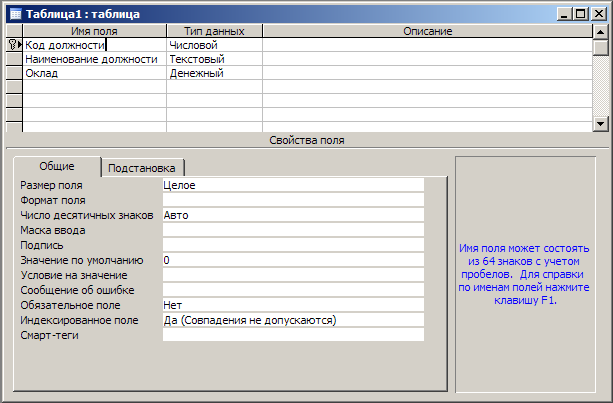Select row selector for Наименование должности
The height and width of the screenshot is (403, 613).
click(x=14, y=59)
